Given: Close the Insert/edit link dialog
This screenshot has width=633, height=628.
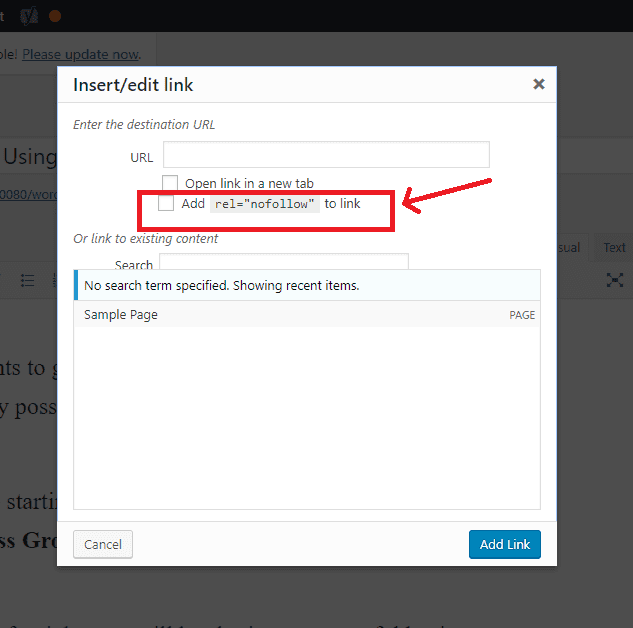Looking at the screenshot, I should [x=539, y=84].
